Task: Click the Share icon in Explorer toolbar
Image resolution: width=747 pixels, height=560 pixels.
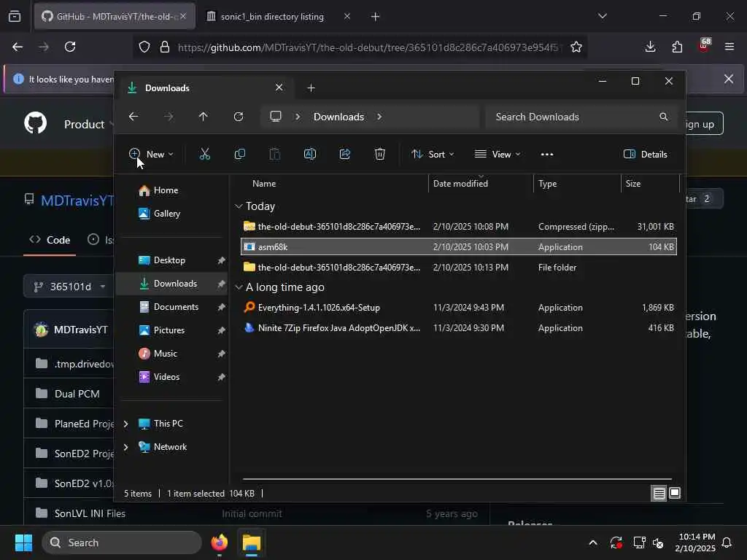Action: coord(345,155)
